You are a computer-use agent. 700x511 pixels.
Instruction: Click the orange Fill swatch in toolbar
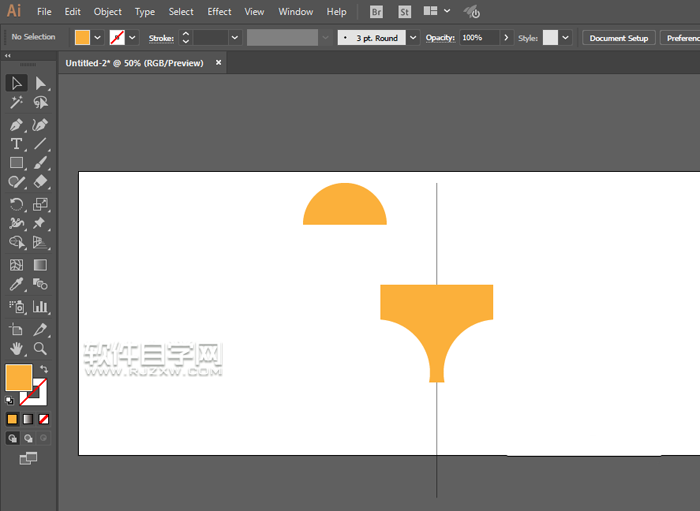(x=18, y=377)
